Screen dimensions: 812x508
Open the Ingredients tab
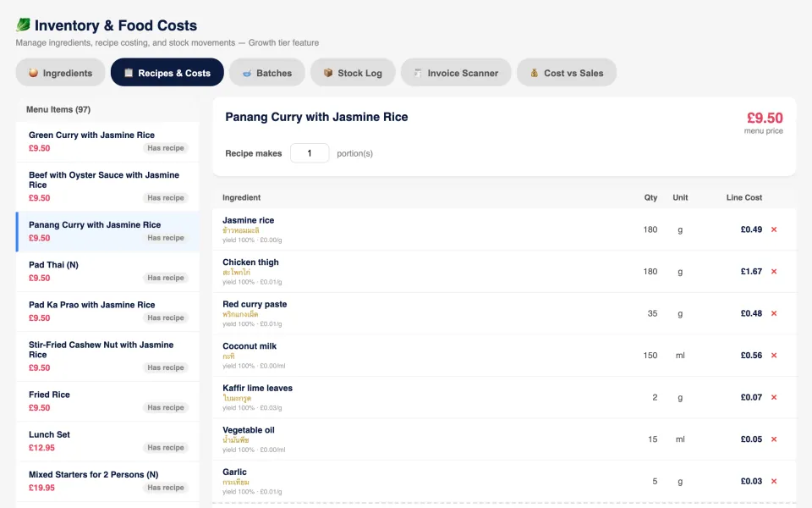point(61,73)
